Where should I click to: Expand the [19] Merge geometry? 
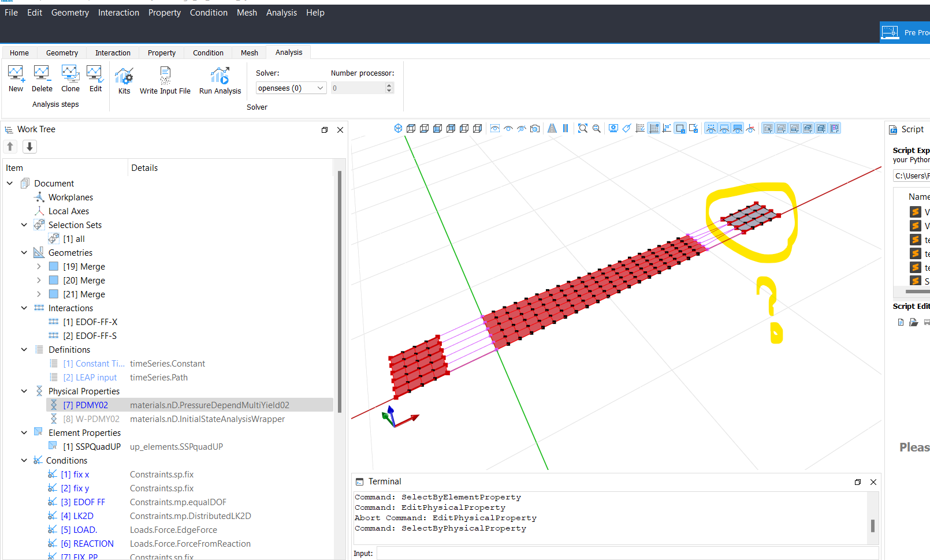[39, 266]
